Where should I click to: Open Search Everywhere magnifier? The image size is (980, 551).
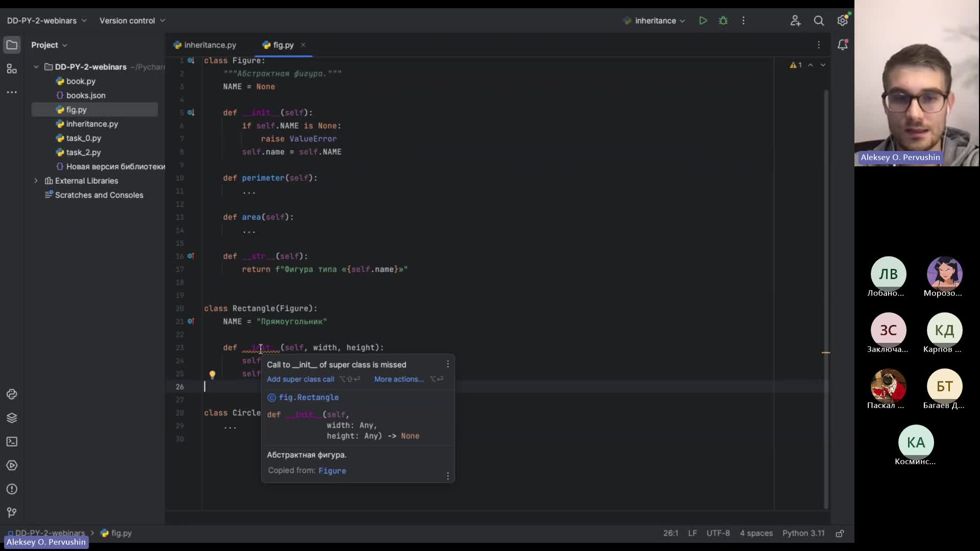pos(819,21)
